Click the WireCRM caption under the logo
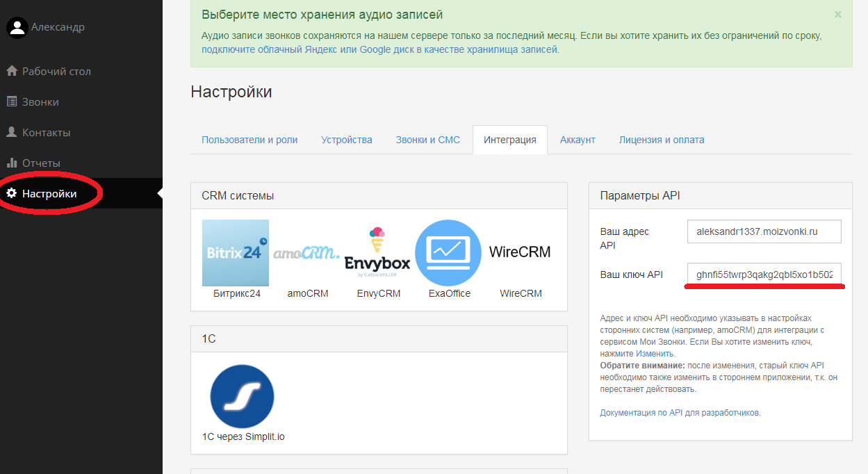The height and width of the screenshot is (474, 868). (521, 293)
